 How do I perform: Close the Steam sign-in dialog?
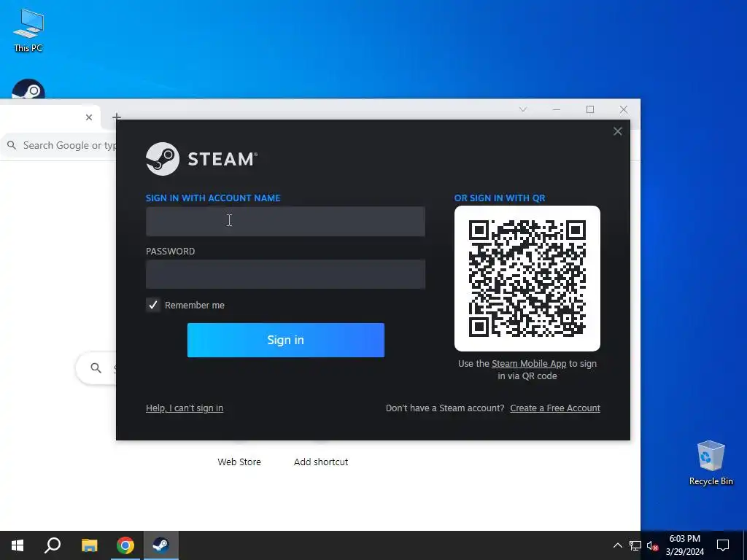[617, 131]
